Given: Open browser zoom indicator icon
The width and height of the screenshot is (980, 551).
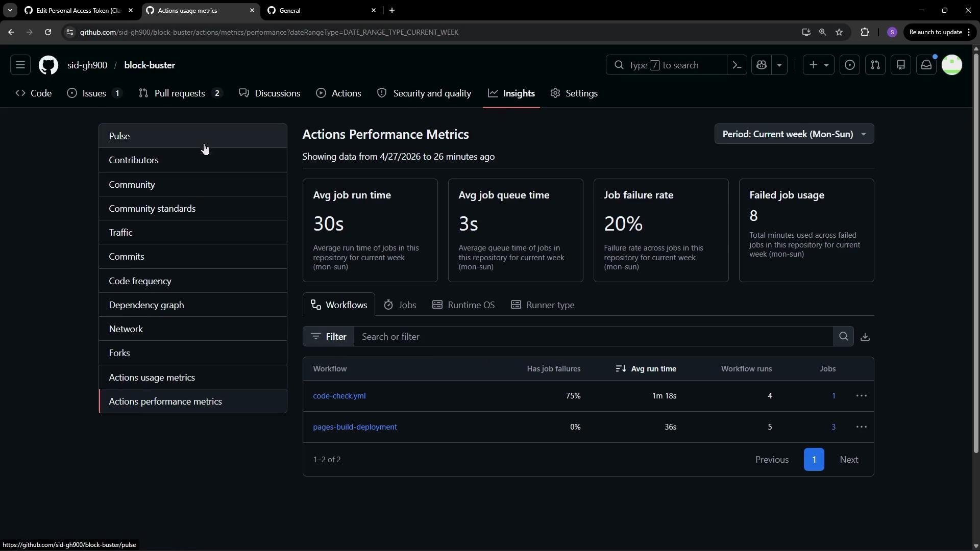Looking at the screenshot, I should click(822, 32).
